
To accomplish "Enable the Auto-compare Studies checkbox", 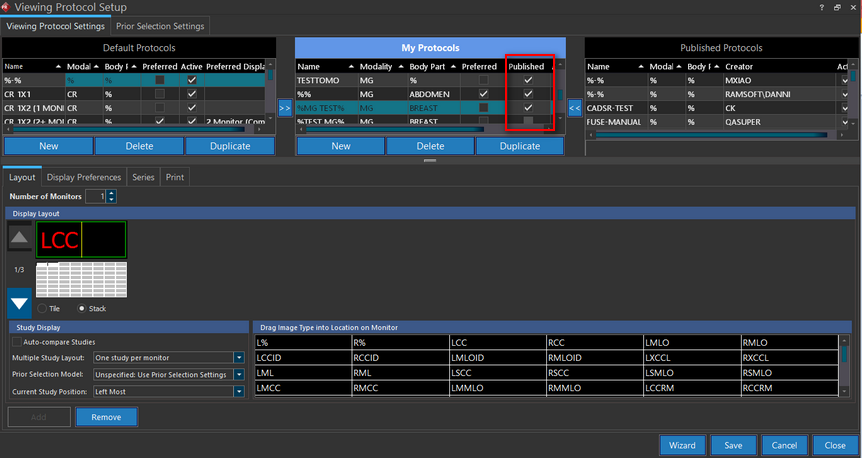I will pyautogui.click(x=17, y=342).
